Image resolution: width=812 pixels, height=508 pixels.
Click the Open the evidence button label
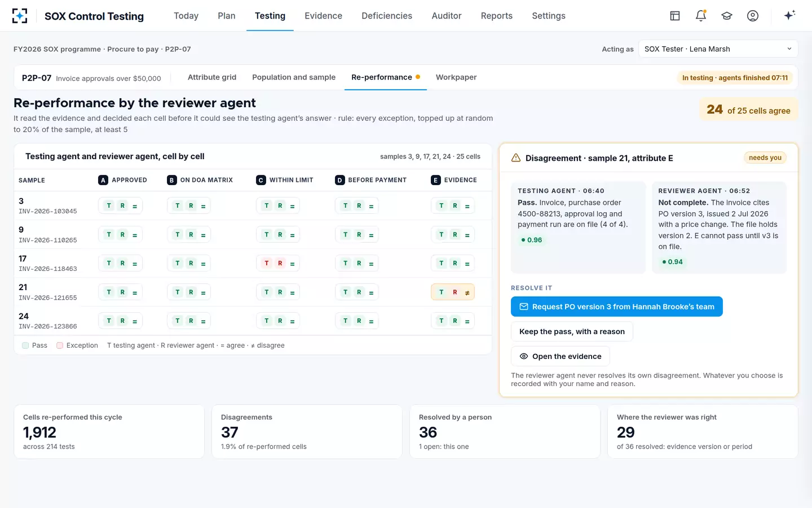coord(567,356)
